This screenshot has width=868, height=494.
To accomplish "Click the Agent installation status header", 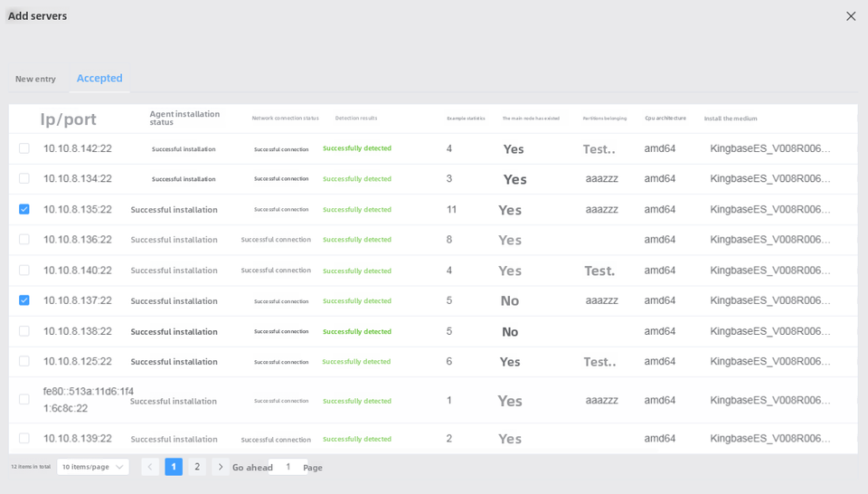I will 184,119.
